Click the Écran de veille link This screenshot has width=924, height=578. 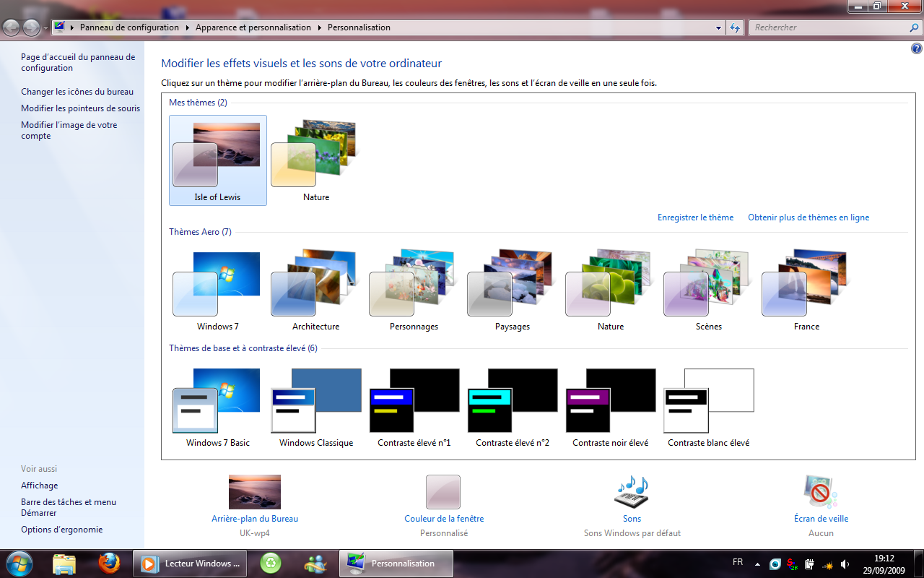tap(821, 519)
